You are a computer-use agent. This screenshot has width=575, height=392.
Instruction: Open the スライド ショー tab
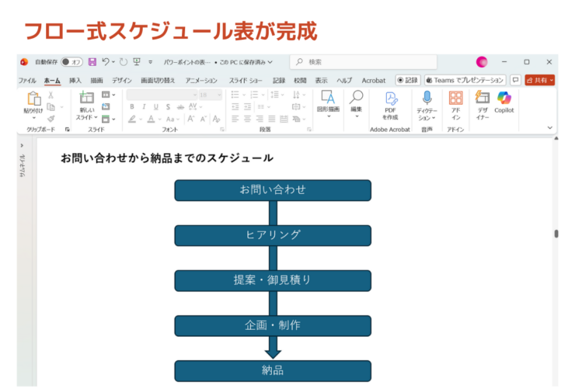coord(246,80)
